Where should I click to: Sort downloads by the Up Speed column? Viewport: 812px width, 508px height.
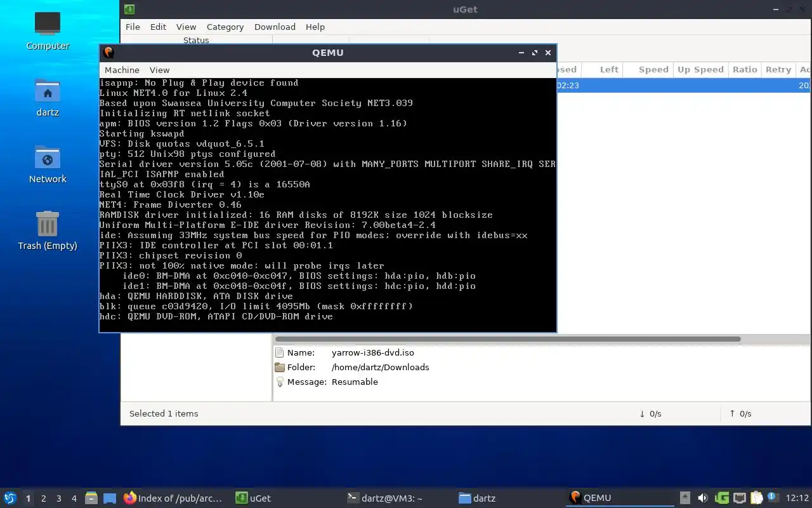point(700,70)
